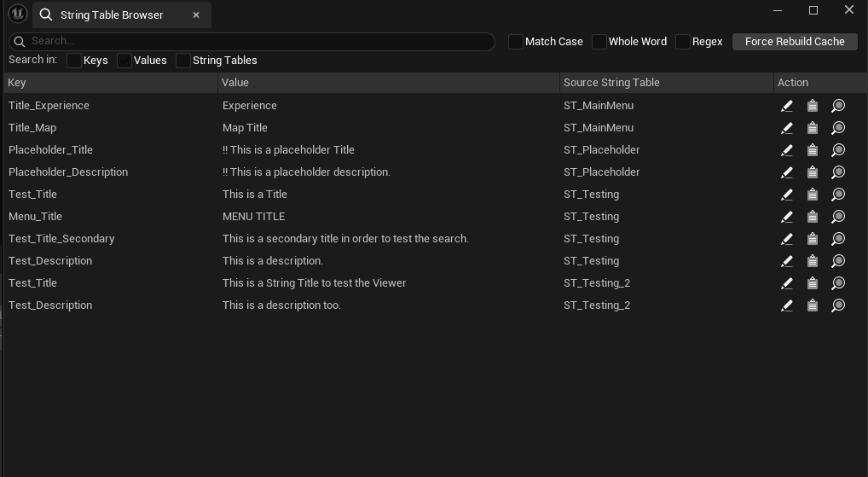This screenshot has height=477, width=868.
Task: Find Menu_Title source with magnifier icon
Action: click(838, 217)
